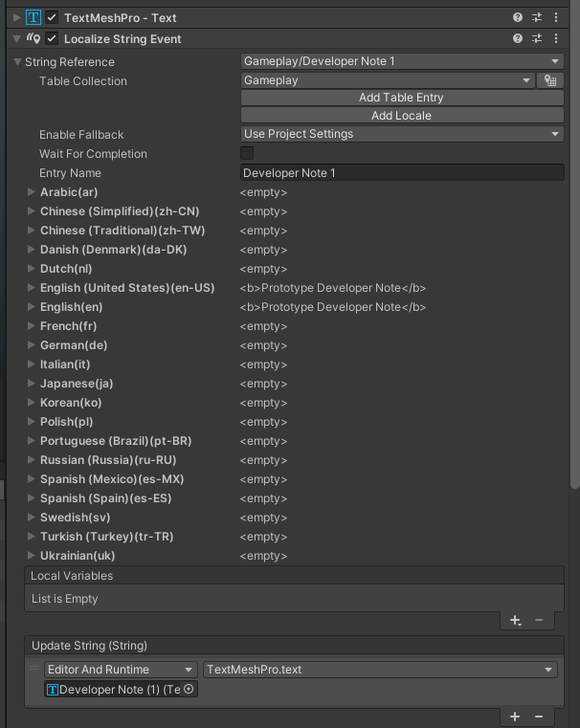Open TextMeshPro - Text component options menu
This screenshot has height=728, width=580.
click(556, 17)
